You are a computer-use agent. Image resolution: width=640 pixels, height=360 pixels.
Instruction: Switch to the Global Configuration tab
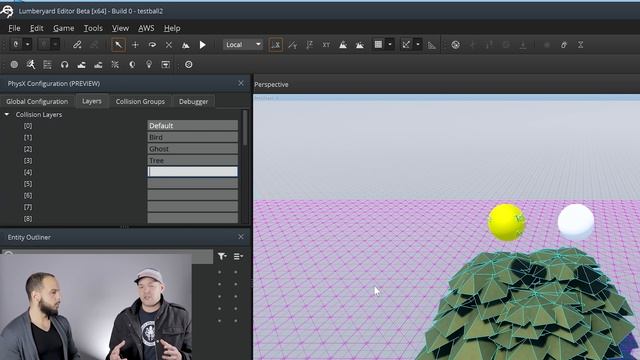click(x=37, y=101)
